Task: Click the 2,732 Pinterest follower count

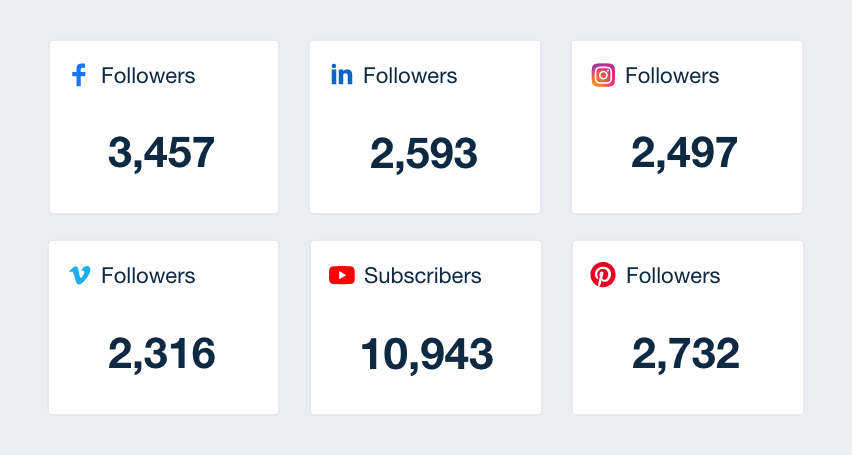Action: click(686, 354)
